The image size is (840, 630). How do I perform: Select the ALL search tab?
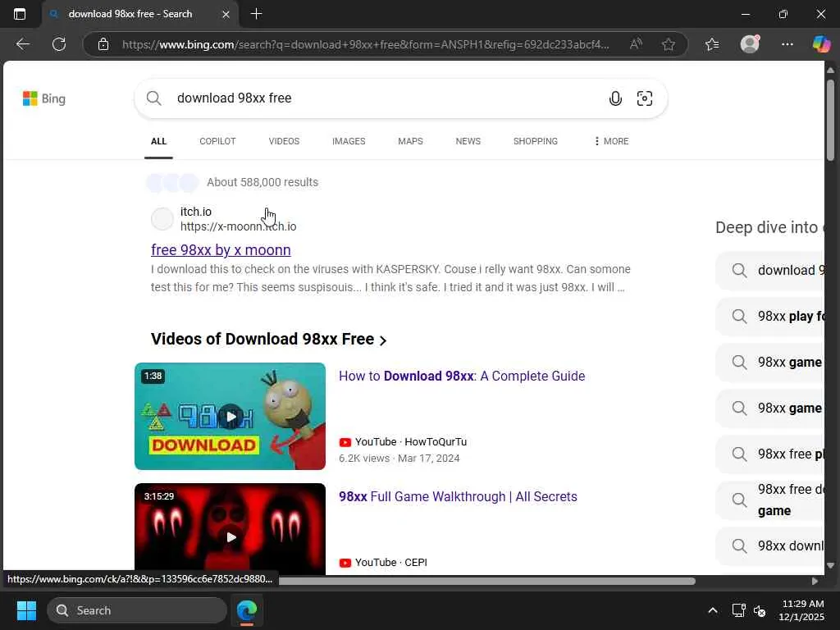click(158, 141)
